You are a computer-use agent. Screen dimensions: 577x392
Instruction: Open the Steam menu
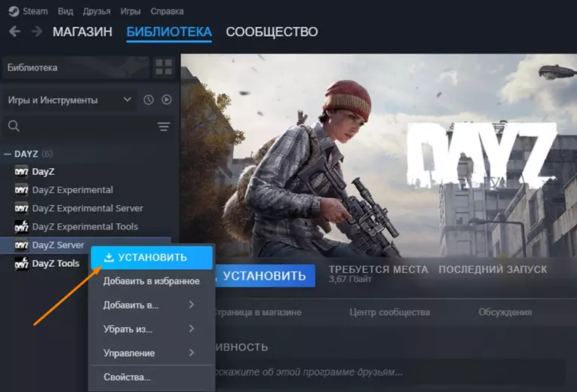pyautogui.click(x=35, y=11)
